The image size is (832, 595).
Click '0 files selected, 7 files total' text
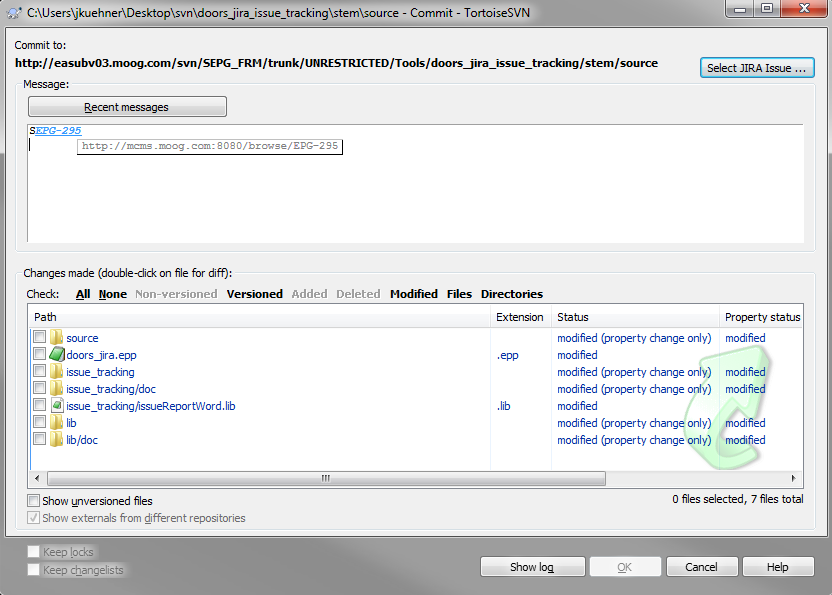click(x=738, y=499)
